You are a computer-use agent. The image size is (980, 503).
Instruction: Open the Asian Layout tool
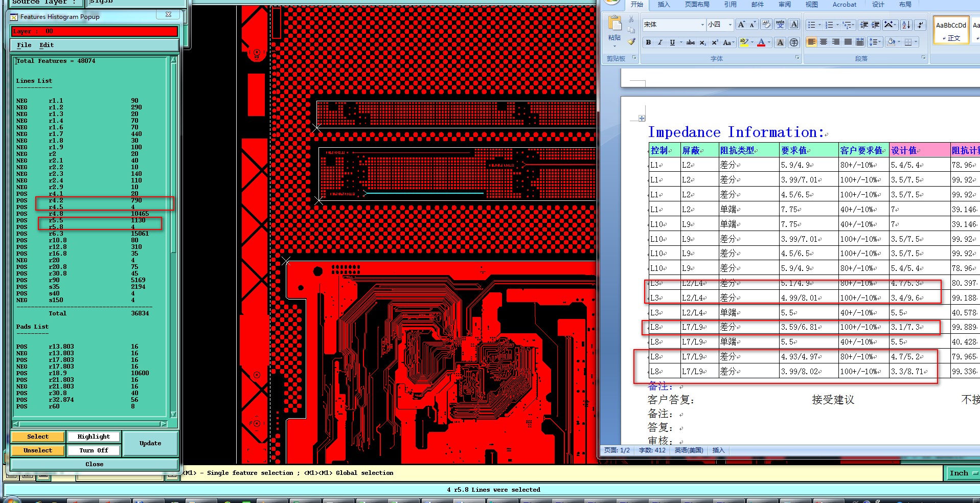891,25
